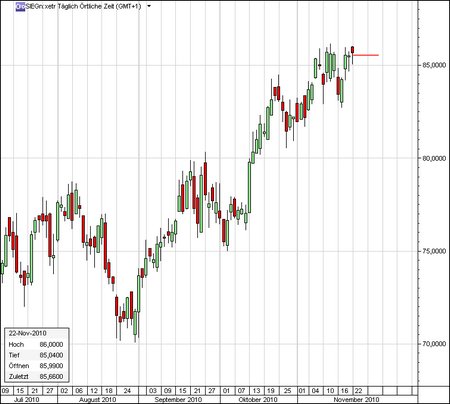Click the red last-price horizontal line
The image size is (450, 404).
366,55
